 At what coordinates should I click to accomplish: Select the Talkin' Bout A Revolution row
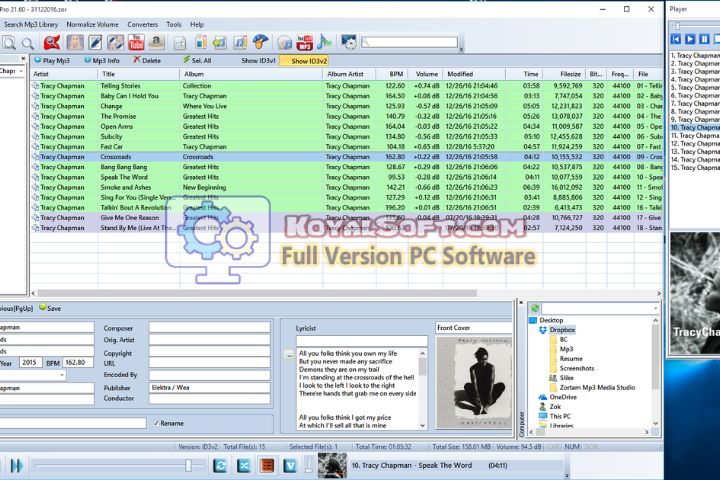tap(347, 208)
